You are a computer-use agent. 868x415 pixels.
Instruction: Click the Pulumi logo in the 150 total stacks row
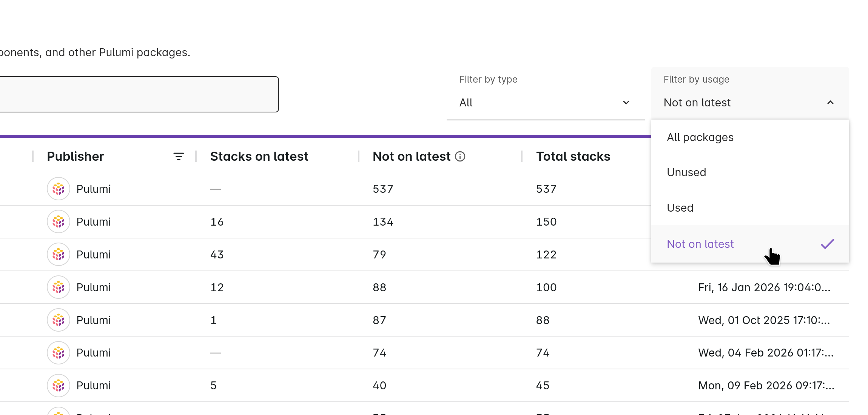pyautogui.click(x=59, y=221)
